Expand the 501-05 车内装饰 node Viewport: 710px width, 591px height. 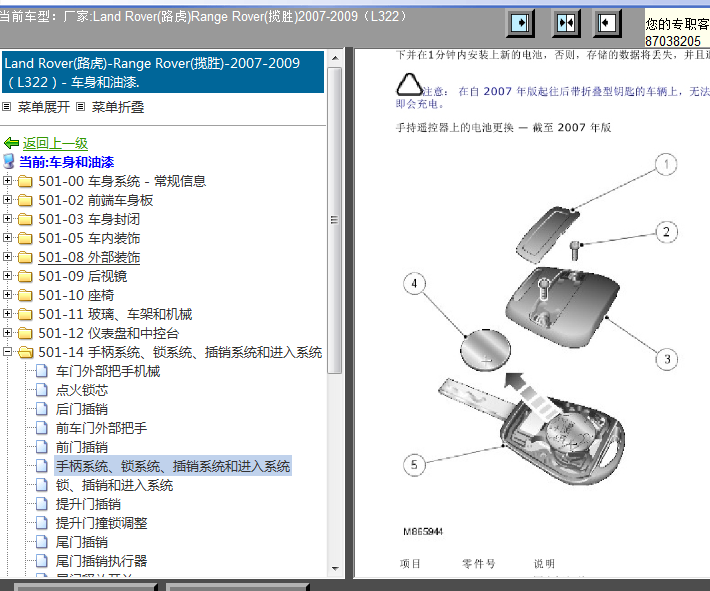(x=7, y=238)
